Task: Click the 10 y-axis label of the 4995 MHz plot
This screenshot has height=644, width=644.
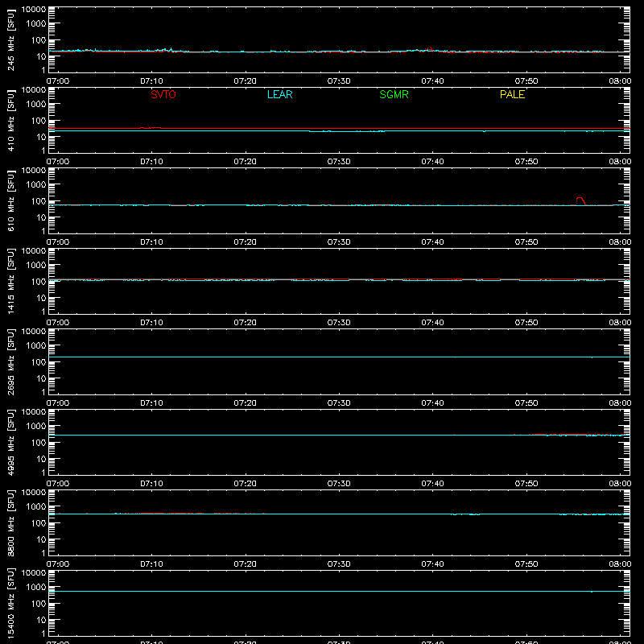Action: click(x=41, y=459)
